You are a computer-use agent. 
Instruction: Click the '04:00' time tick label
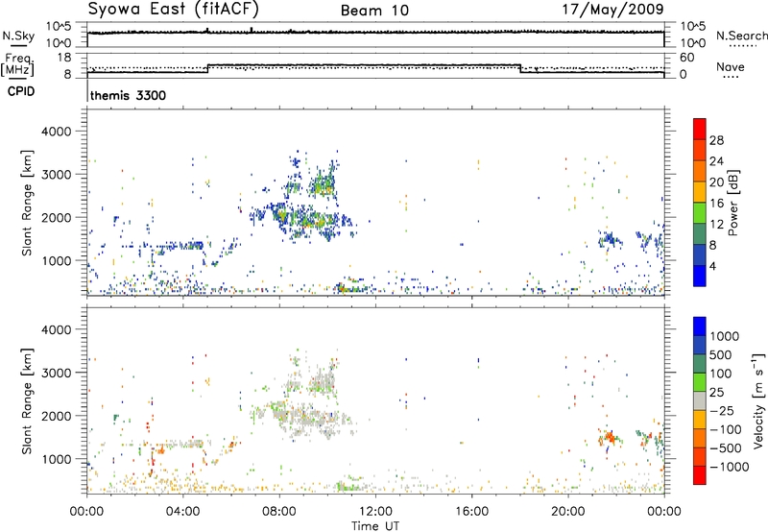[x=183, y=512]
